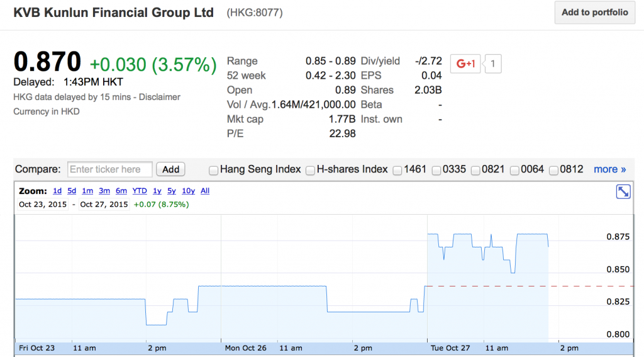The height and width of the screenshot is (357, 644).
Task: Click the EPS value 0.04
Action: click(431, 76)
